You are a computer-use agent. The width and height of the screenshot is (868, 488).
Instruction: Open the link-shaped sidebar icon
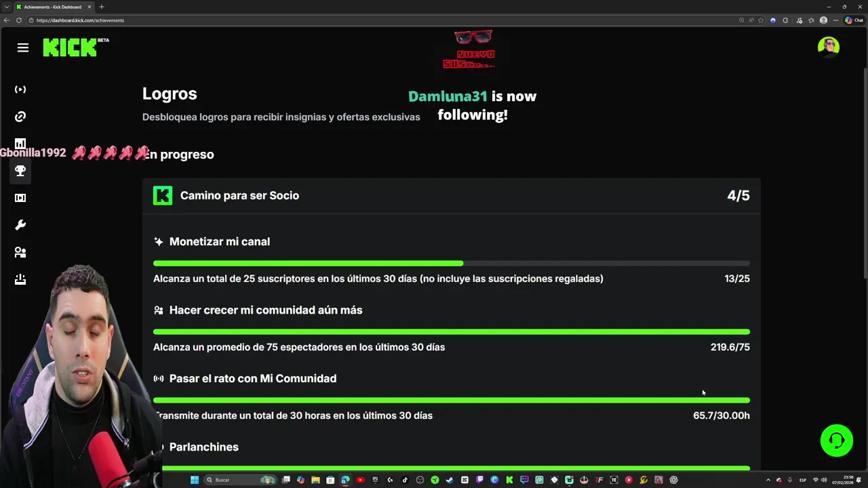(20, 117)
